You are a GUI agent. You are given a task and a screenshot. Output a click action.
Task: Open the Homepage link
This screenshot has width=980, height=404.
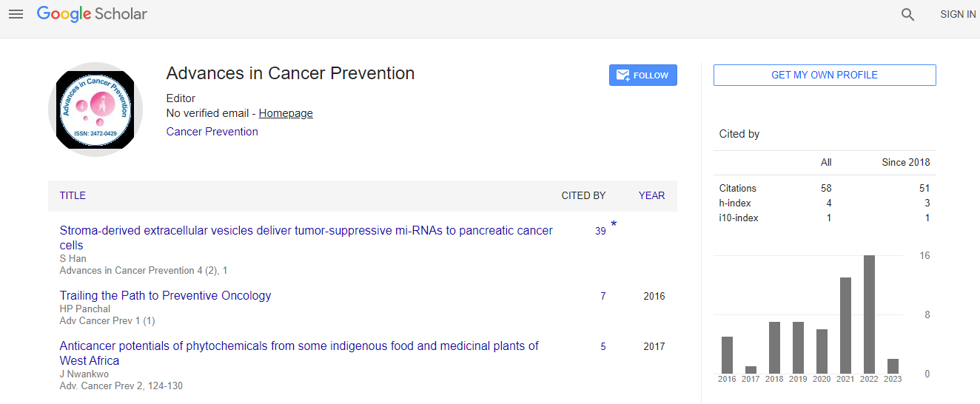(285, 113)
